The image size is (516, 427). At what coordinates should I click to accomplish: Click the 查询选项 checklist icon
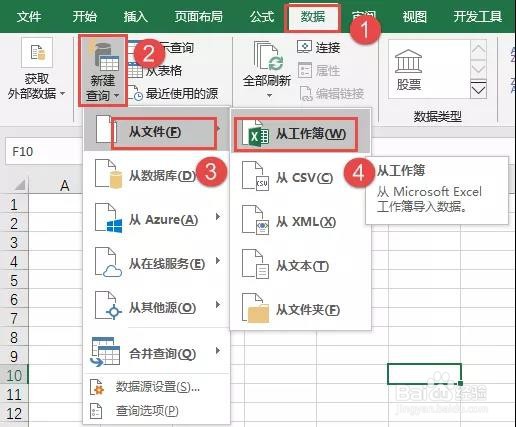point(96,411)
